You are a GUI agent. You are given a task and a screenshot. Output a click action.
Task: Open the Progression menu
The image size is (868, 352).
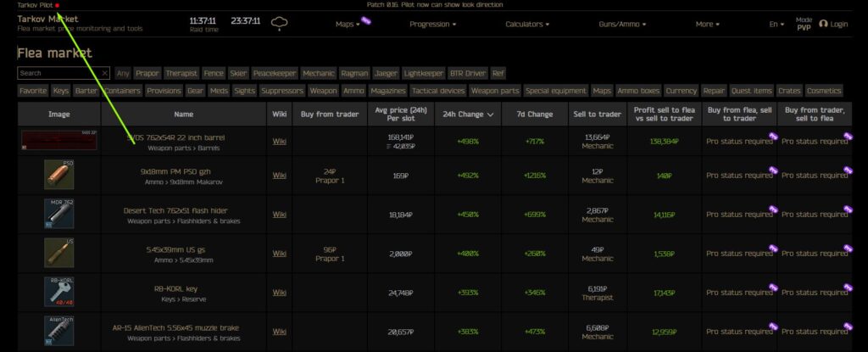coord(432,24)
